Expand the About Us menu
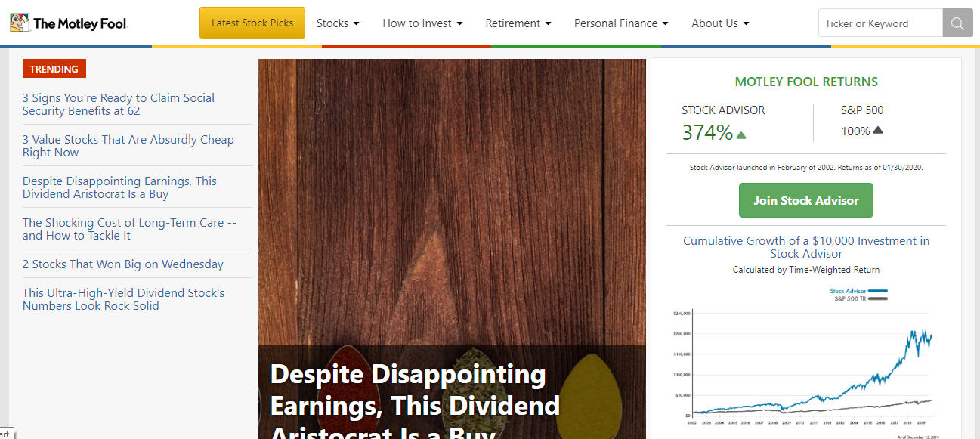Viewport: 980px width, 439px height. tap(720, 23)
